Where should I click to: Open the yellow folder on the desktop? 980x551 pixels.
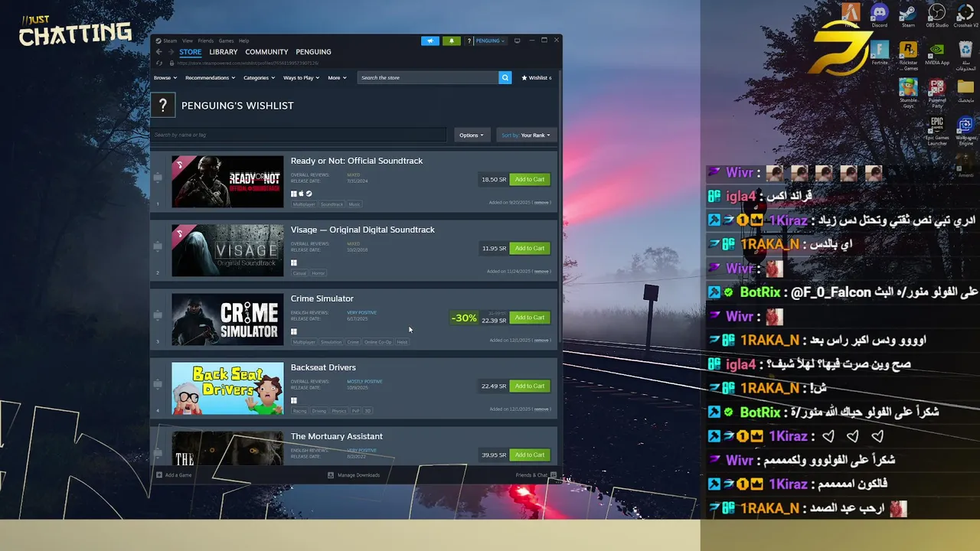click(965, 90)
